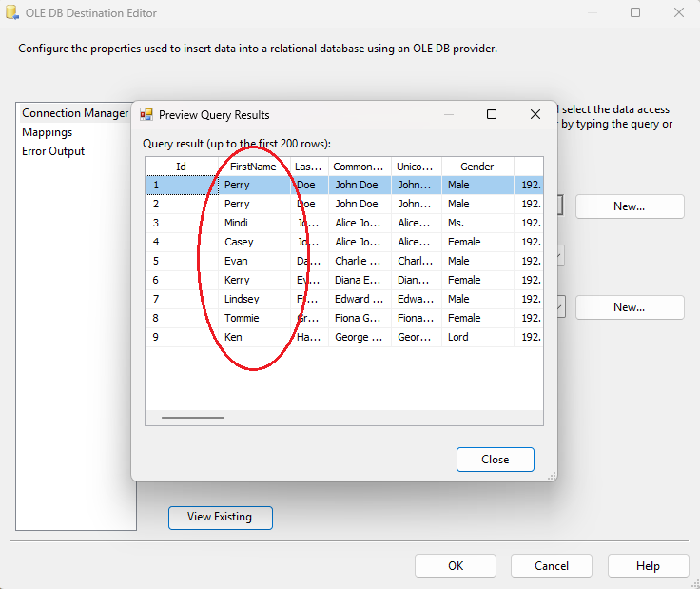Image resolution: width=700 pixels, height=589 pixels.
Task: Click the Gender column header
Action: (476, 167)
